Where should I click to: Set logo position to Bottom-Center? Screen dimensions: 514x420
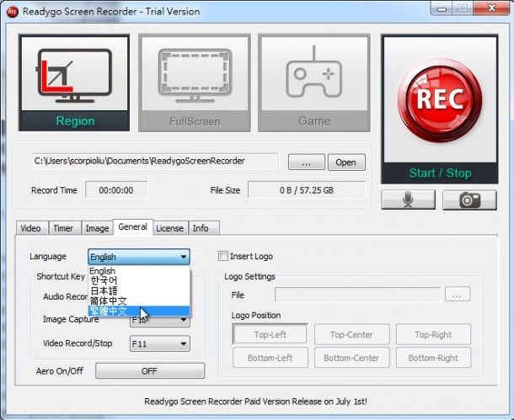(x=351, y=358)
